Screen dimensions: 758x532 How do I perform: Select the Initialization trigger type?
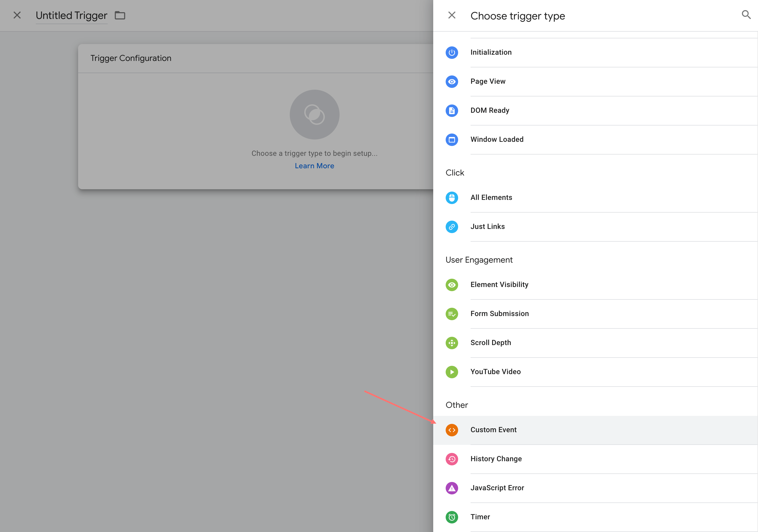pos(595,52)
